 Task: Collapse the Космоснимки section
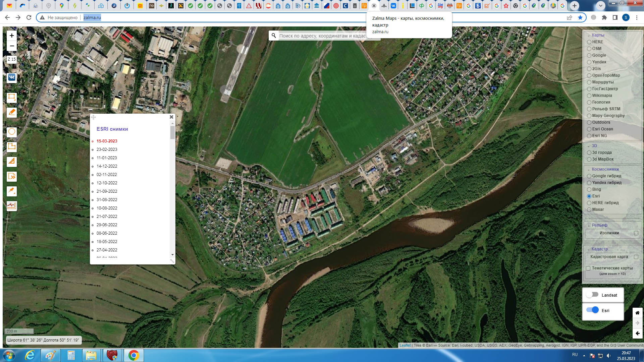click(x=589, y=170)
